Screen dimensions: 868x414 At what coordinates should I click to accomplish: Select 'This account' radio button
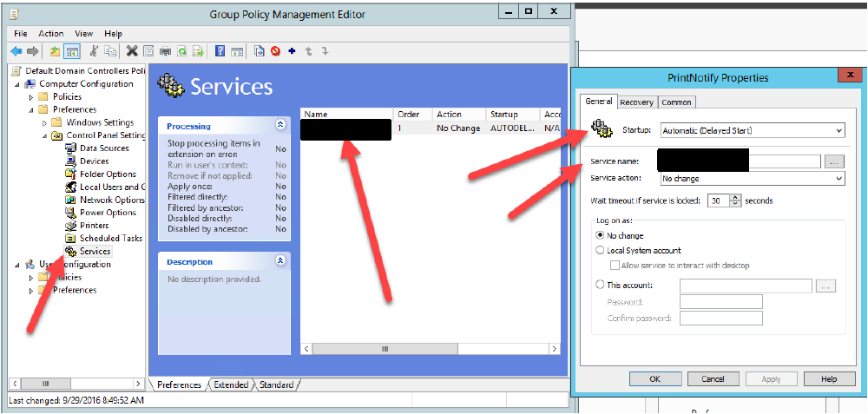(x=600, y=285)
